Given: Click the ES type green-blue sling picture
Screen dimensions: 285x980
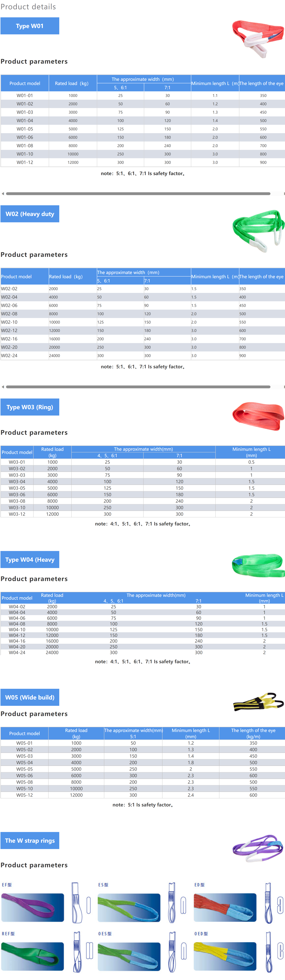Looking at the screenshot, I should point(129,908).
